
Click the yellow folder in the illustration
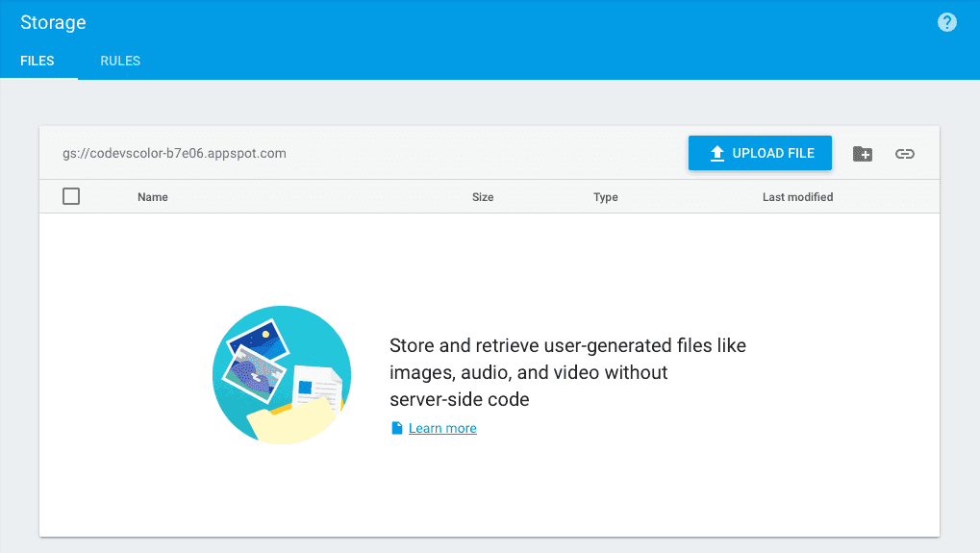289,424
